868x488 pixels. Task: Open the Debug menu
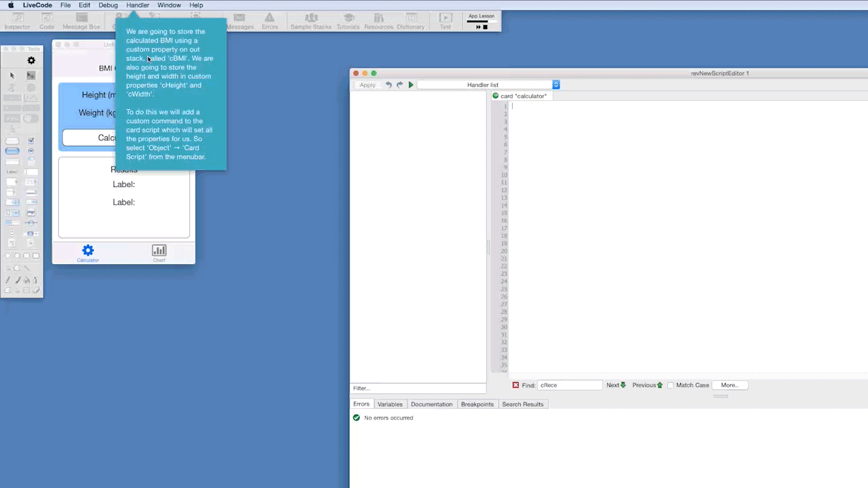108,5
